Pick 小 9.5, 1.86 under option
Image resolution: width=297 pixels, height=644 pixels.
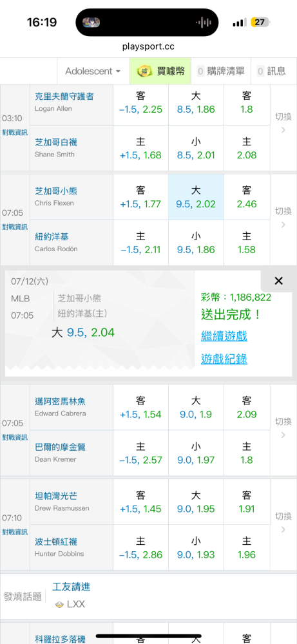point(196,243)
